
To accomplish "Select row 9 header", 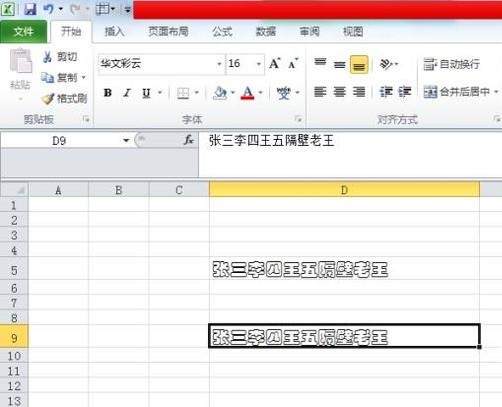I will pyautogui.click(x=14, y=337).
